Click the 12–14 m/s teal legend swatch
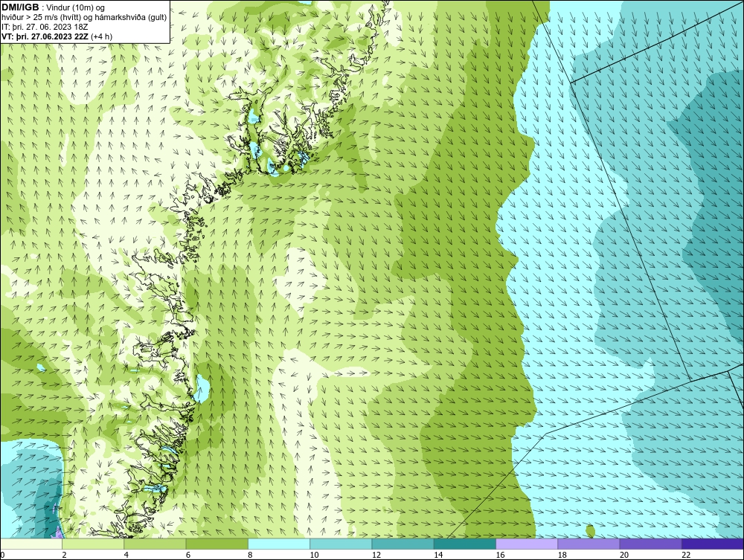Image resolution: width=744 pixels, height=560 pixels. 403,544
